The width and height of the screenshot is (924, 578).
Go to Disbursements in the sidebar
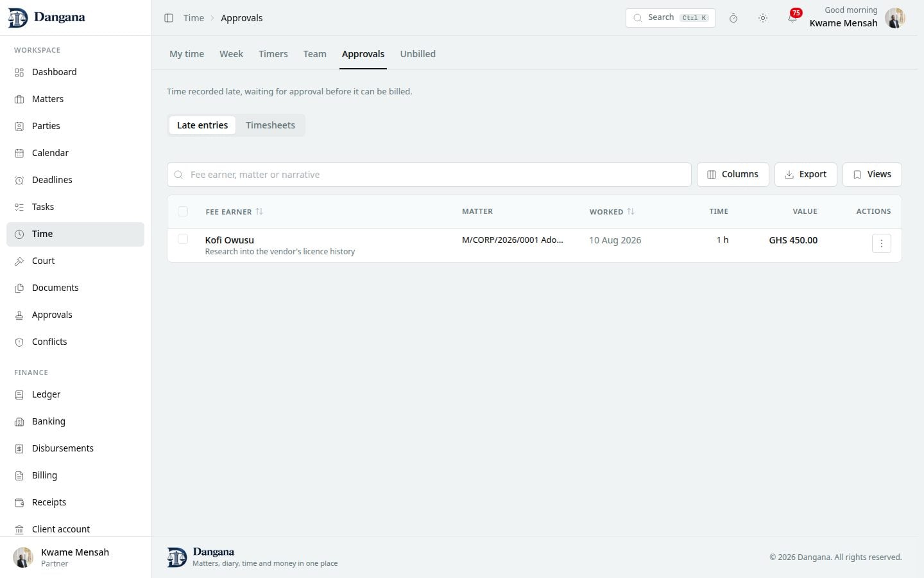coord(75,448)
